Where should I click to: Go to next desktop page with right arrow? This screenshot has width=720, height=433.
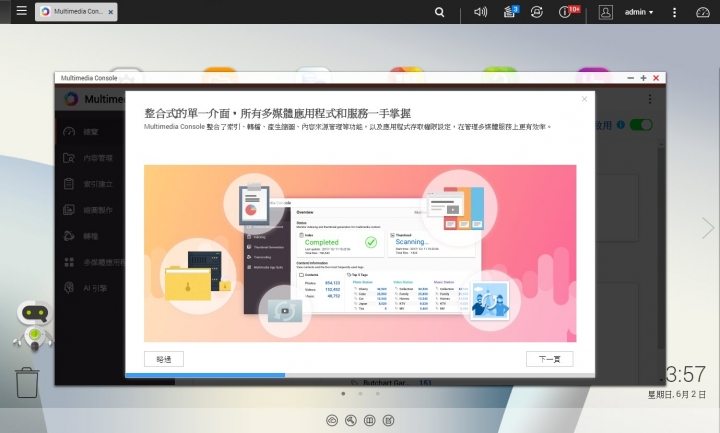coord(708,228)
